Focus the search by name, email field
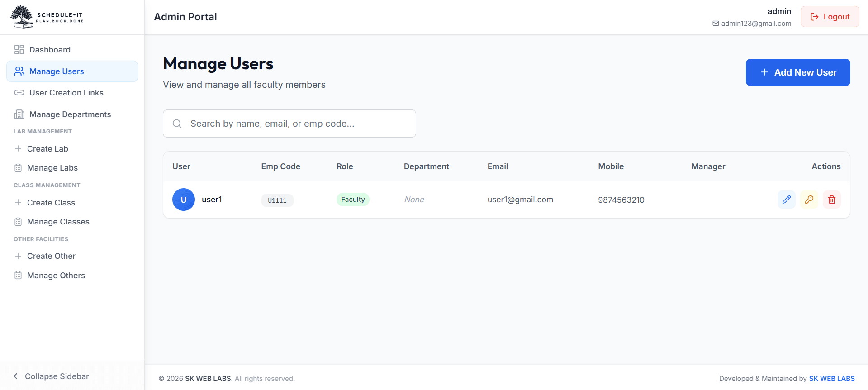868x390 pixels. [x=289, y=124]
